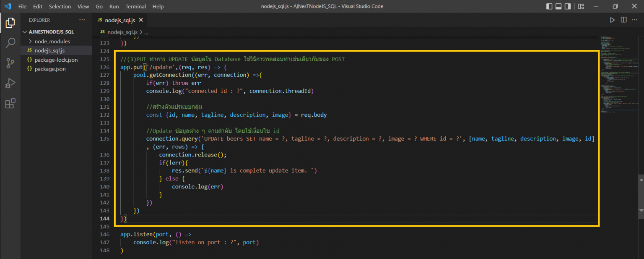Open package.json from the Explorer

click(52, 69)
